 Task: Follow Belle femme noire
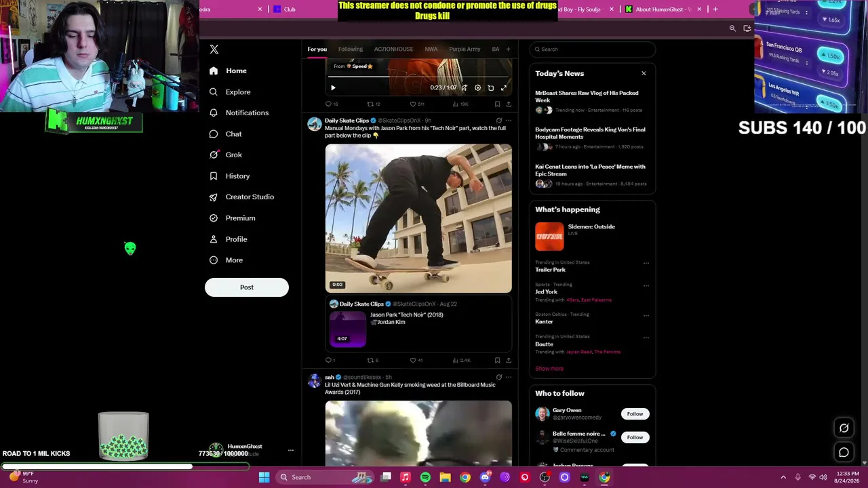pyautogui.click(x=635, y=437)
